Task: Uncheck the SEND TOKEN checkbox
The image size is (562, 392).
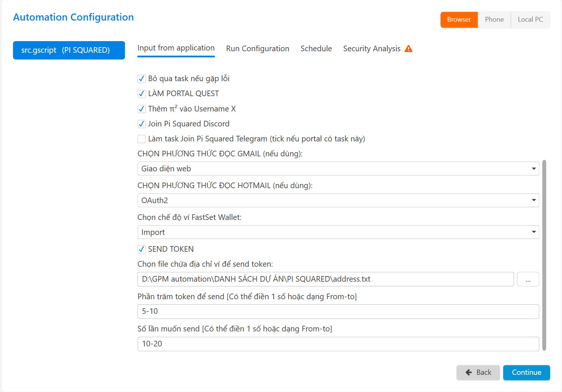Action: (142, 249)
